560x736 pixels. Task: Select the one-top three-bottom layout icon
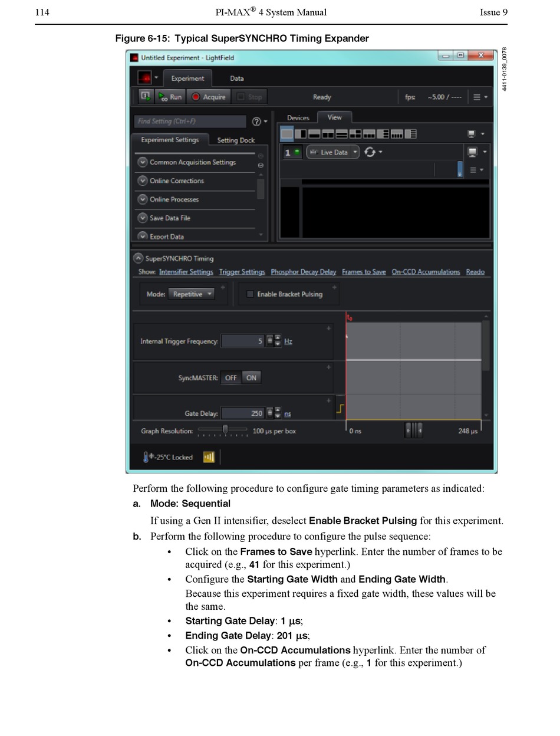coord(369,134)
